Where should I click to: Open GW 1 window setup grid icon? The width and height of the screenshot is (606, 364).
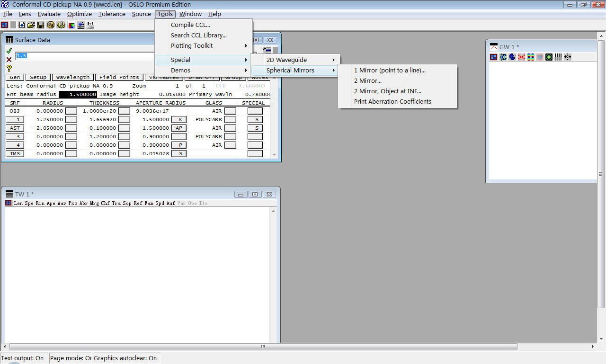(493, 57)
